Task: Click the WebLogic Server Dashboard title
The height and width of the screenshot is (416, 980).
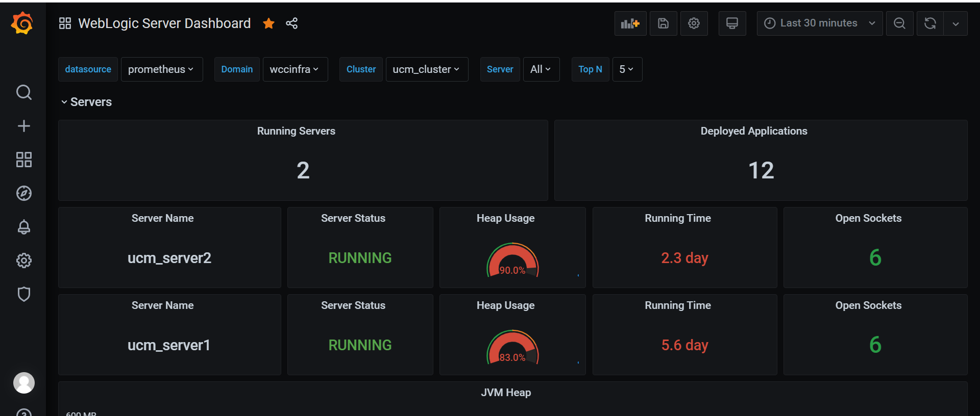Action: click(164, 23)
